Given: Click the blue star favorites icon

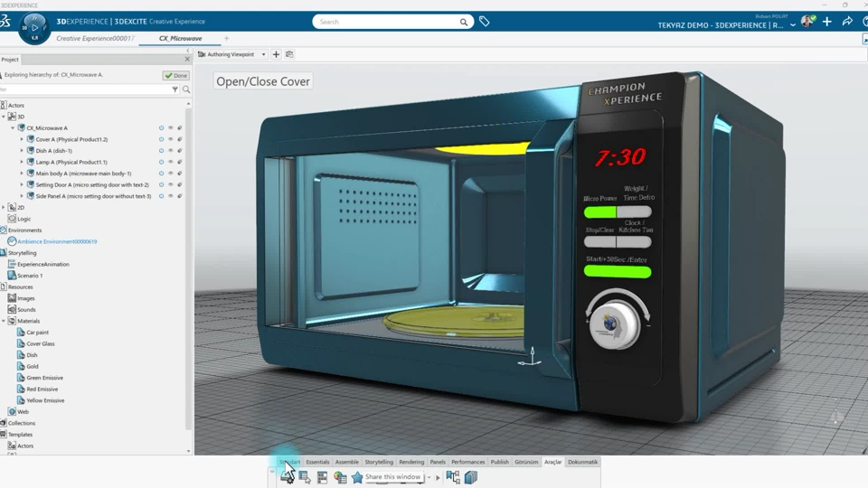Looking at the screenshot, I should point(357,477).
